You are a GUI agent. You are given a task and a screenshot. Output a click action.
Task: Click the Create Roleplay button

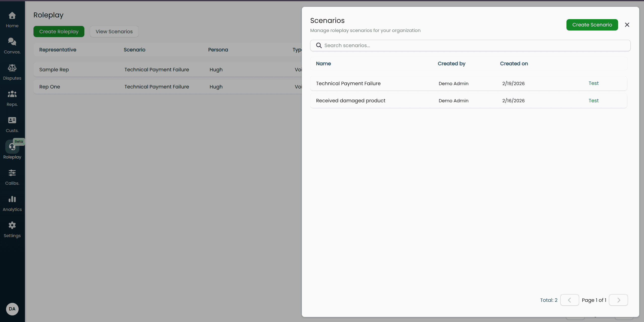coord(59,31)
